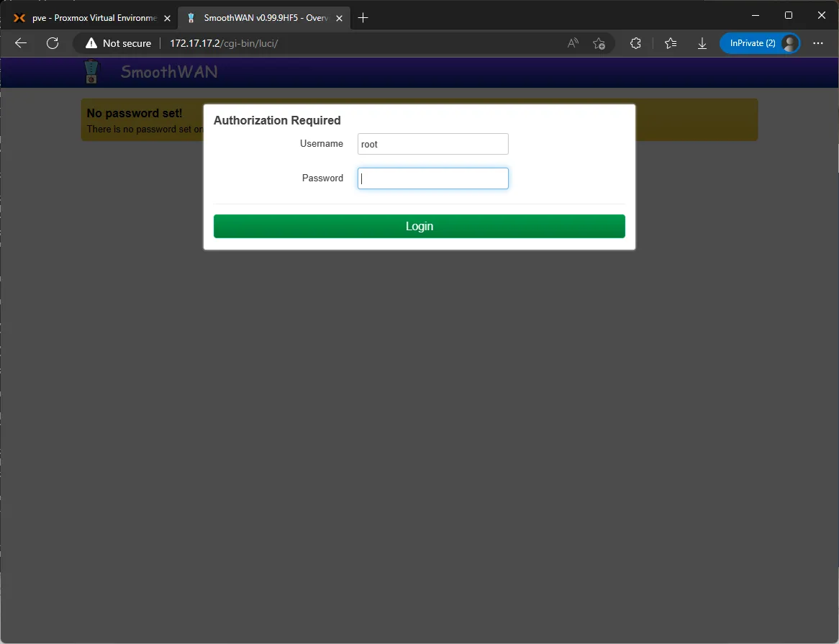
Task: Open a new browser tab
Action: [x=363, y=18]
